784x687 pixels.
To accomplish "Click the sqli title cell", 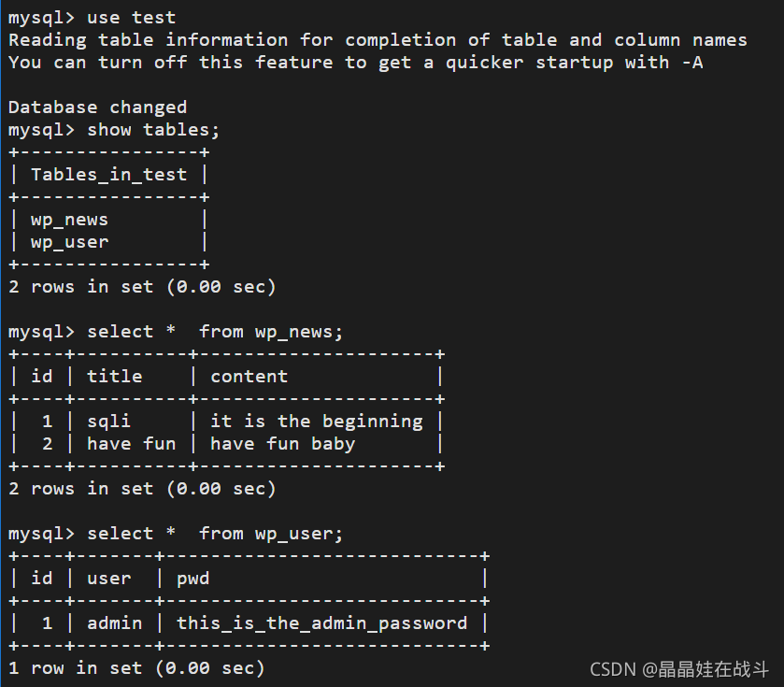I will point(108,422).
